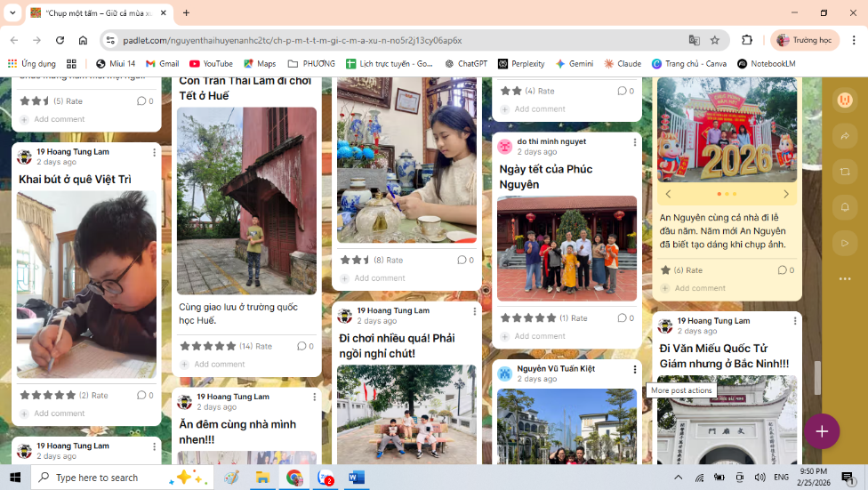Open Word from the Windows taskbar
Screen dimensions: 868x490
point(356,478)
